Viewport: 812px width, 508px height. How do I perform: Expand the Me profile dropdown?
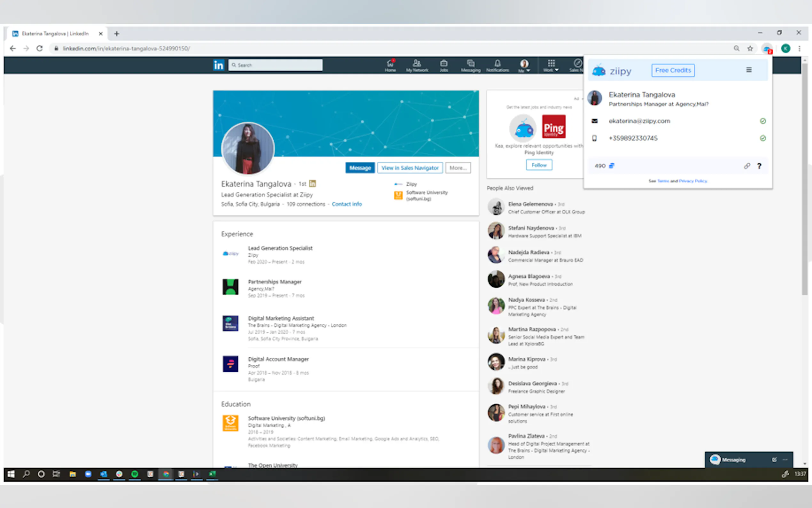pos(524,66)
